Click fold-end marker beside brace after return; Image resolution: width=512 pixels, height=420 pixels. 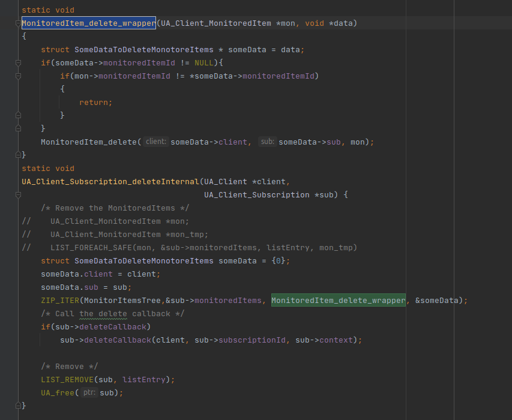[18, 115]
